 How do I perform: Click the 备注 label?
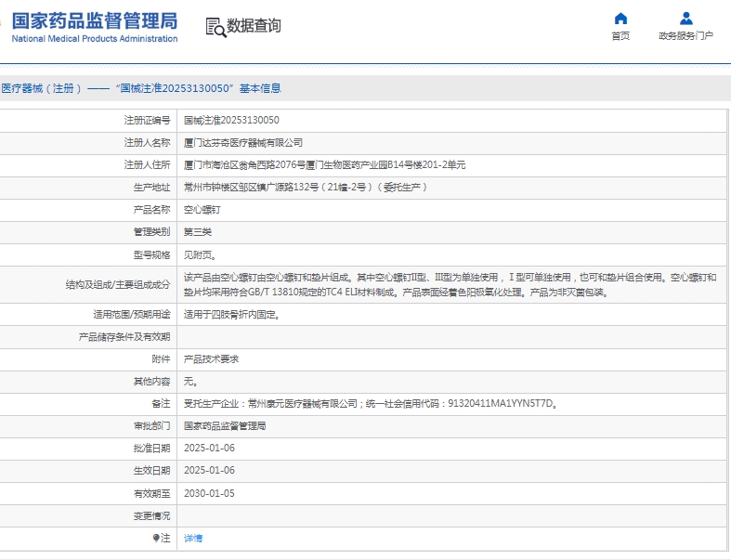(162, 403)
